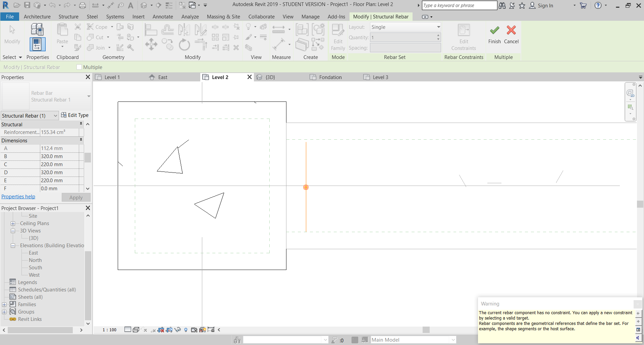Enable Temporary Hide/Isolate glasses icon

coord(178,330)
